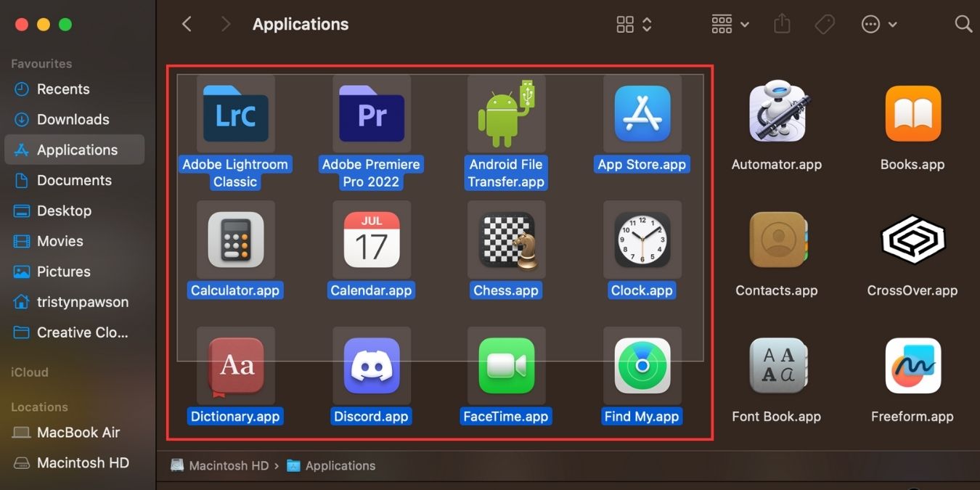Select Applications in the sidebar
The image size is (980, 490).
[75, 150]
